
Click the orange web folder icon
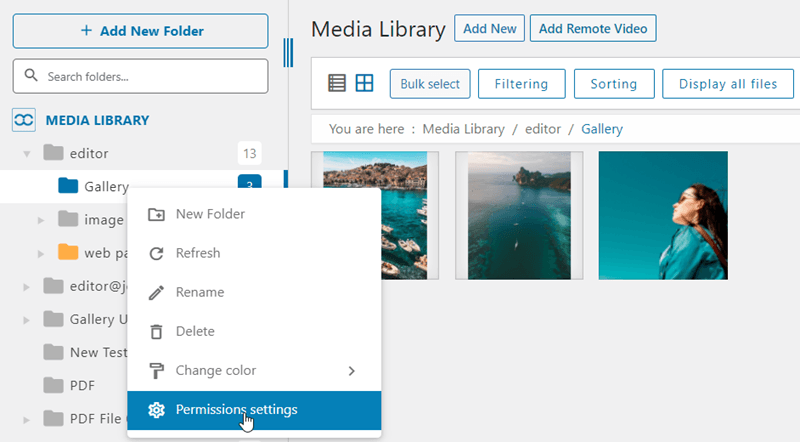(x=68, y=252)
